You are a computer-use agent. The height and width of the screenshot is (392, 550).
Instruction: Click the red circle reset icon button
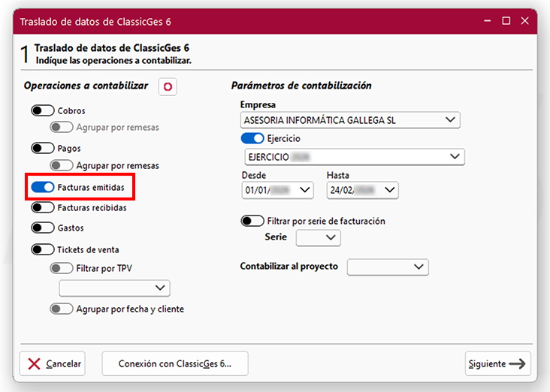click(x=168, y=86)
